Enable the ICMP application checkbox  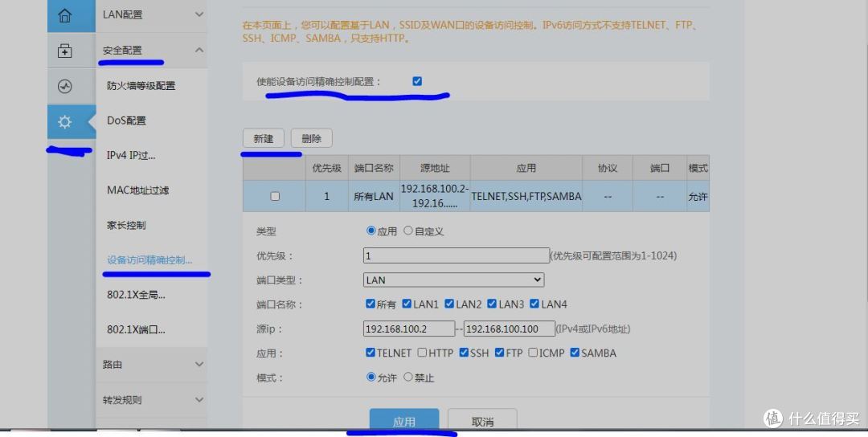(533, 353)
